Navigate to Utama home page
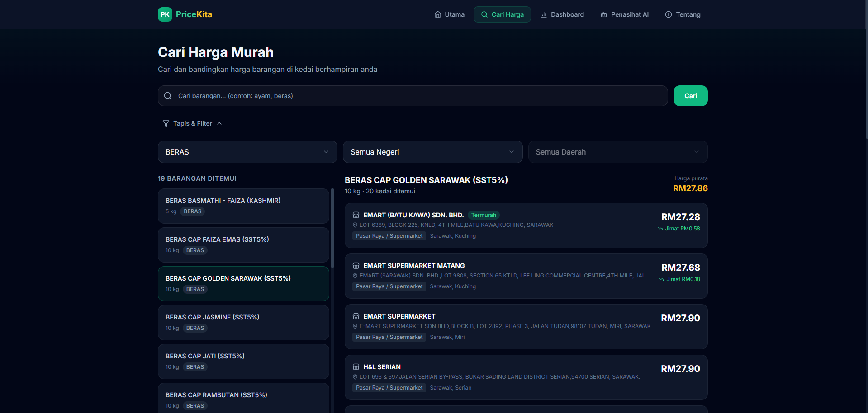The width and height of the screenshot is (868, 413). 449,14
